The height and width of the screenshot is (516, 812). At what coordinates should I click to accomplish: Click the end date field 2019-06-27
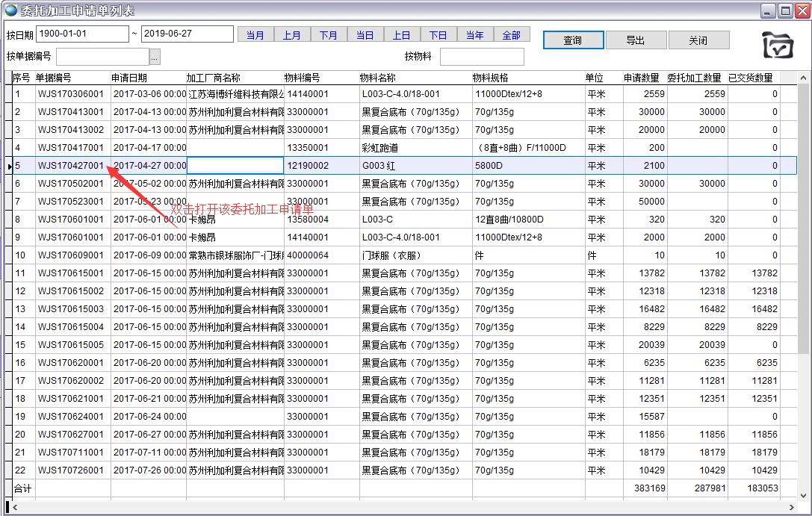[x=187, y=34]
